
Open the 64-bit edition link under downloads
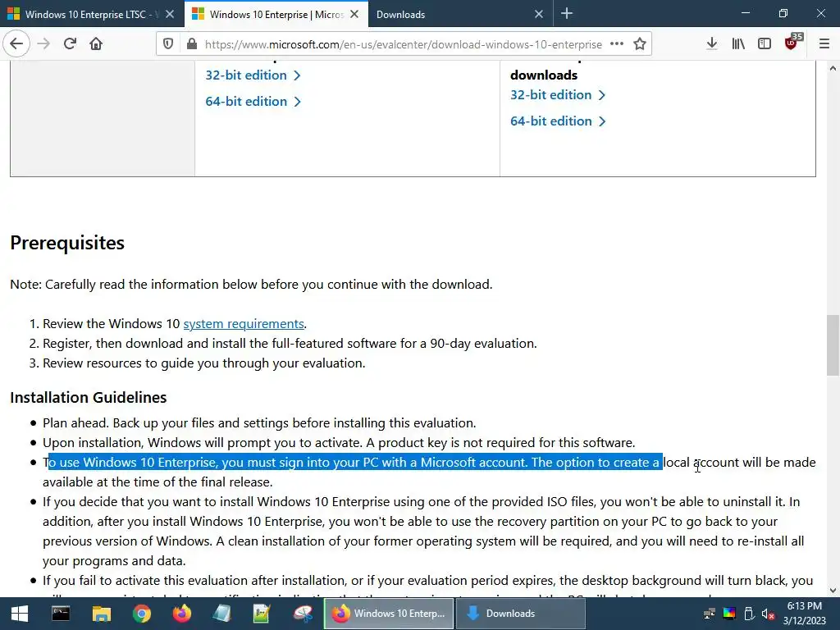coord(558,121)
